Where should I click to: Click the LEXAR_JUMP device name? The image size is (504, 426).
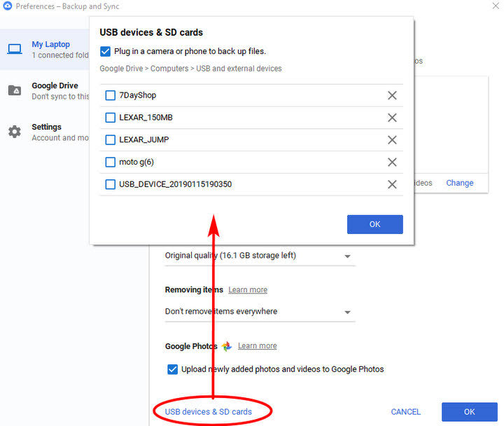(x=144, y=139)
